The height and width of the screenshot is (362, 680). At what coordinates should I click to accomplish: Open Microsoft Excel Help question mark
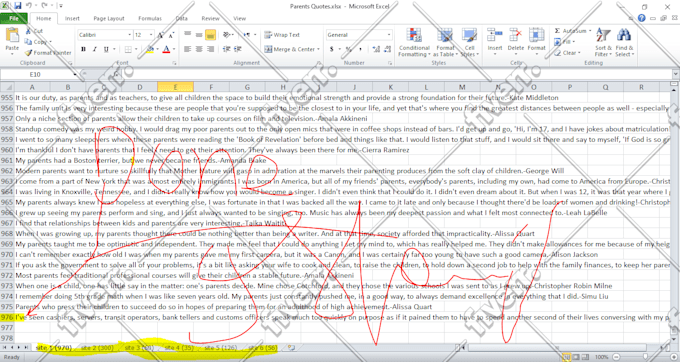(641, 18)
